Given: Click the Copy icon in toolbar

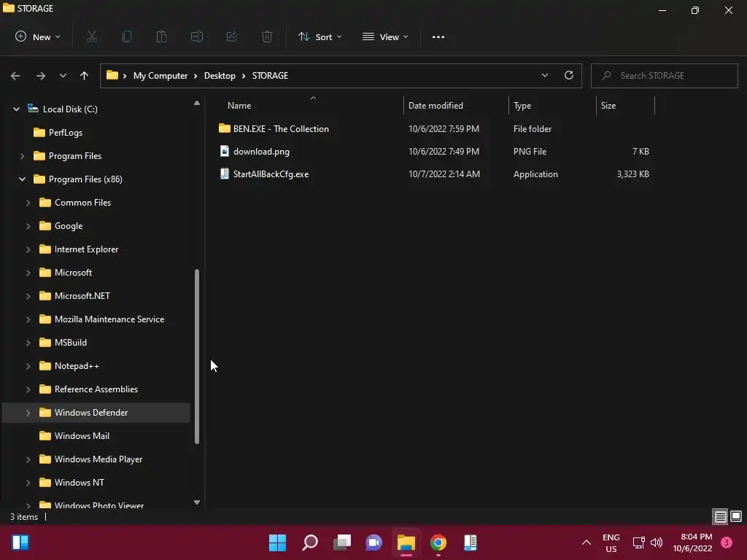Looking at the screenshot, I should coord(127,36).
